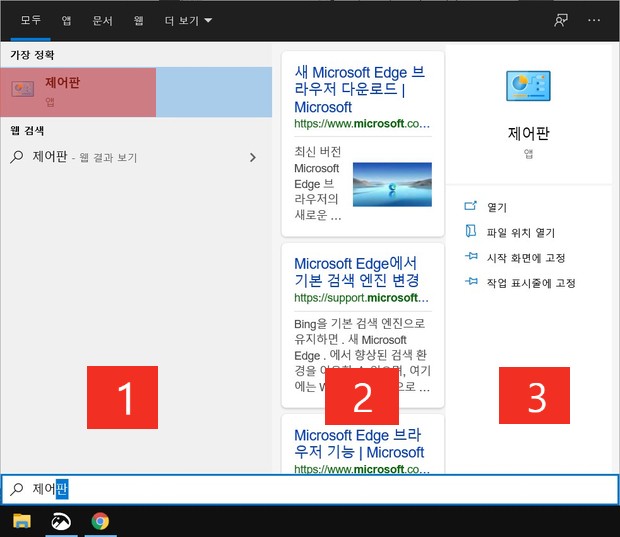Click the magnifier icon beside 웹 결과 보기
This screenshot has width=620, height=537.
[17, 157]
